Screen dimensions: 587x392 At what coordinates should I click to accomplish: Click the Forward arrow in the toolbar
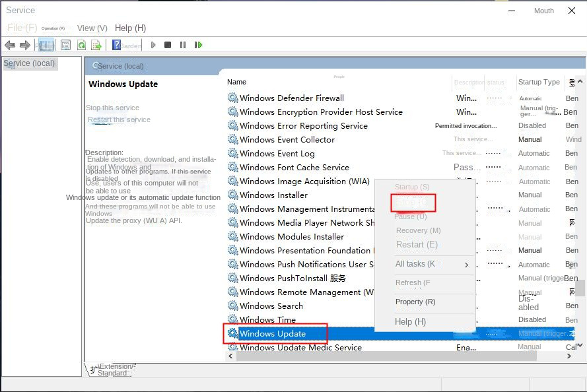pyautogui.click(x=25, y=45)
